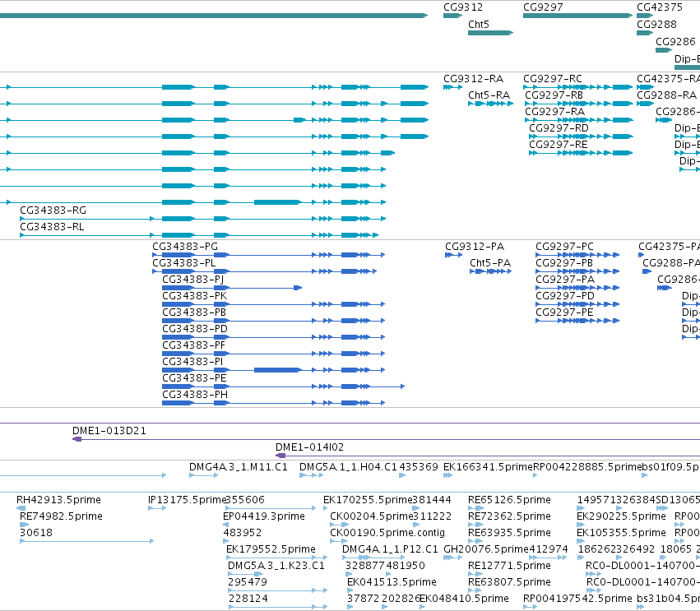
Task: Click the CG9312 gene in top track
Action: tap(452, 16)
